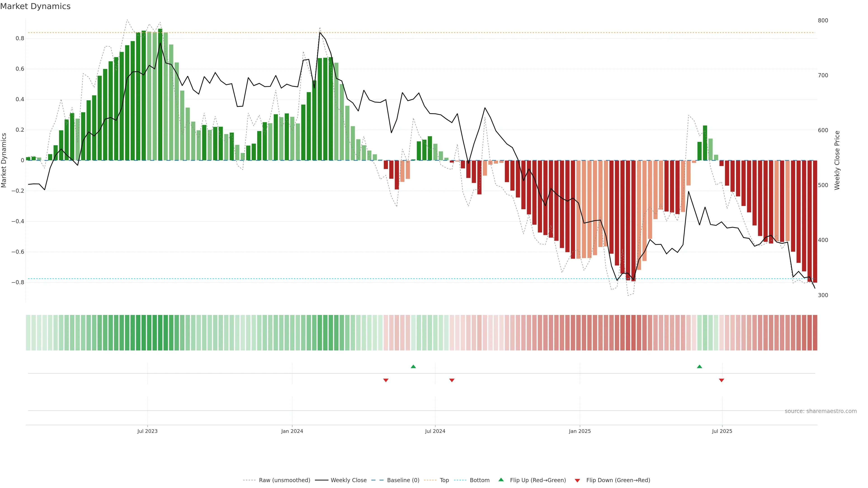Image resolution: width=868 pixels, height=488 pixels.
Task: Click the −0.8 tick on left axis
Action: tap(18, 282)
